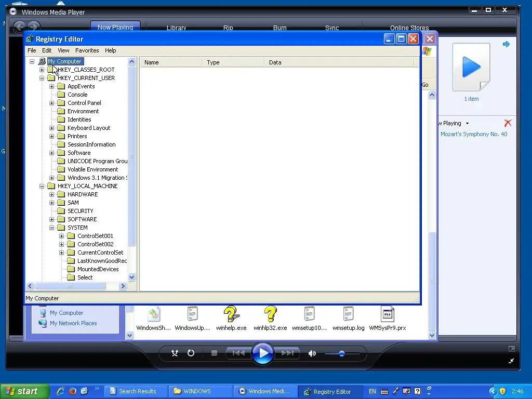Select Mozart's Symphony No. 40 in playlist
532x399 pixels.
click(474, 135)
